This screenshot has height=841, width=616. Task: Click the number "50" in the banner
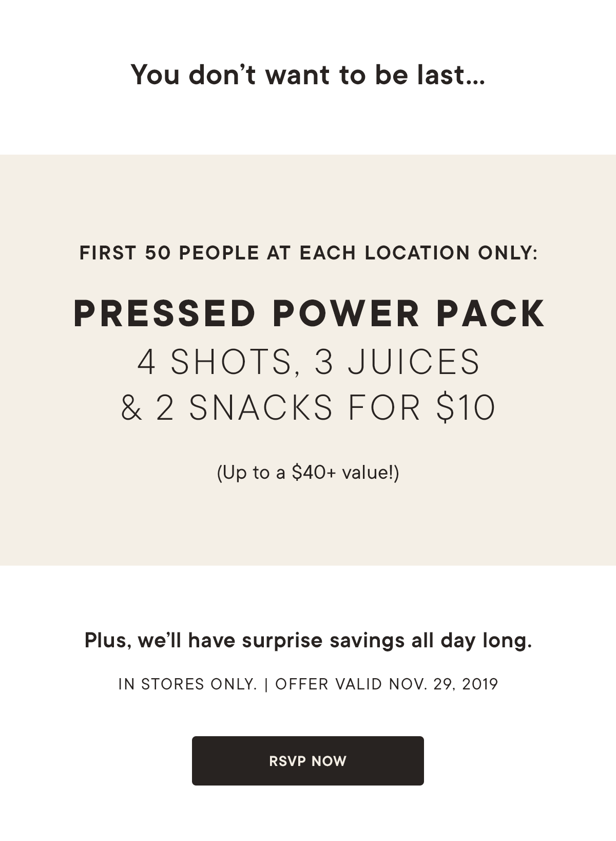(x=158, y=253)
